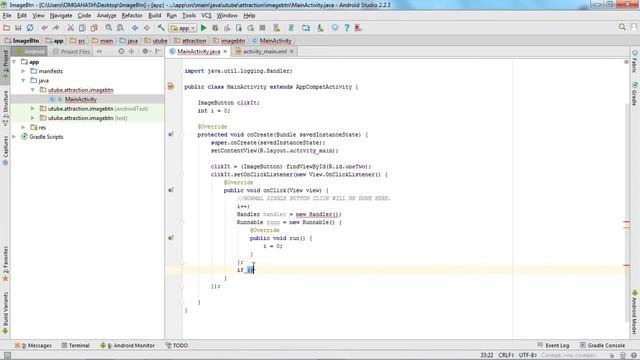Open the app run configuration dropdown
The height and width of the screenshot is (360, 640).
183,28
